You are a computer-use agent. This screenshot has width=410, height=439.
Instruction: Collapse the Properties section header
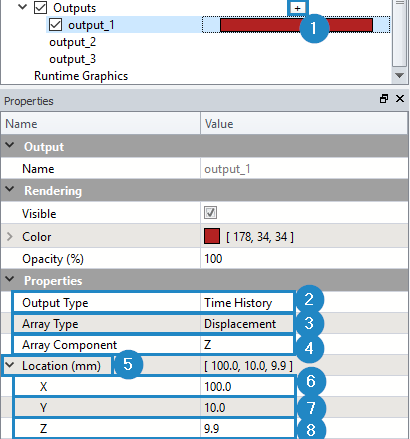tap(10, 279)
